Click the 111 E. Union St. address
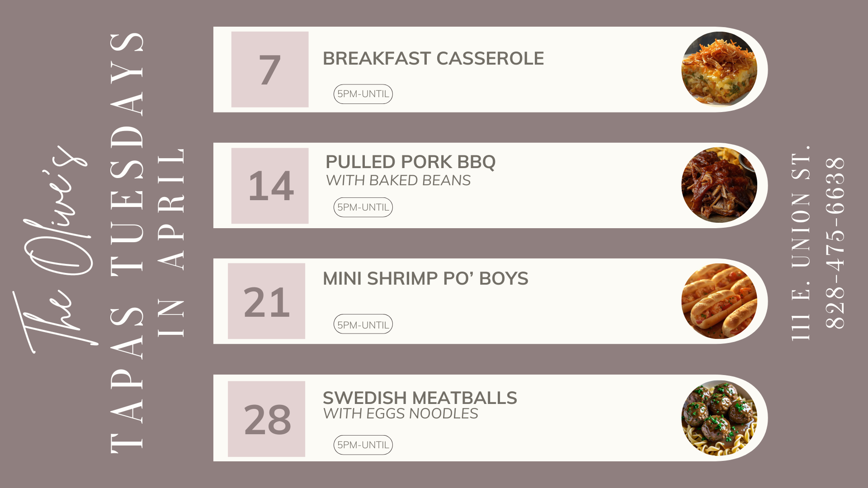This screenshot has width=868, height=488. pos(801,243)
